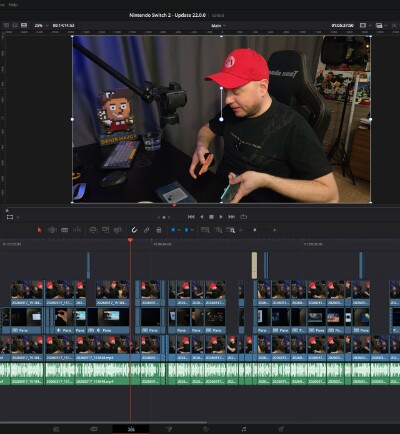Click the previous/next clip jog control

coord(164,217)
